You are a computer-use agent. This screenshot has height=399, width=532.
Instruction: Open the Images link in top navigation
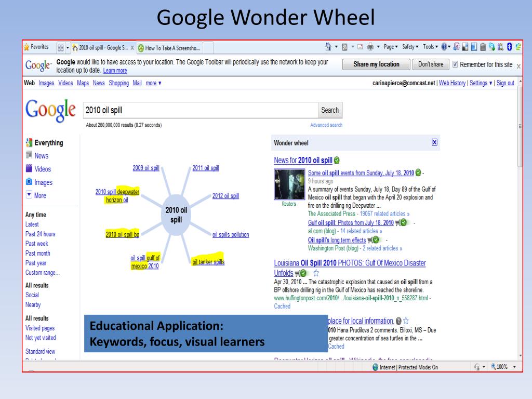click(46, 83)
